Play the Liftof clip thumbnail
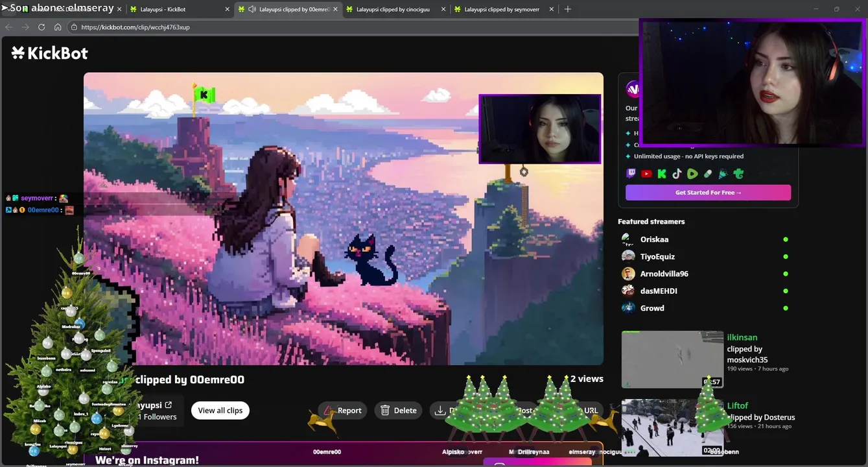 pyautogui.click(x=672, y=427)
